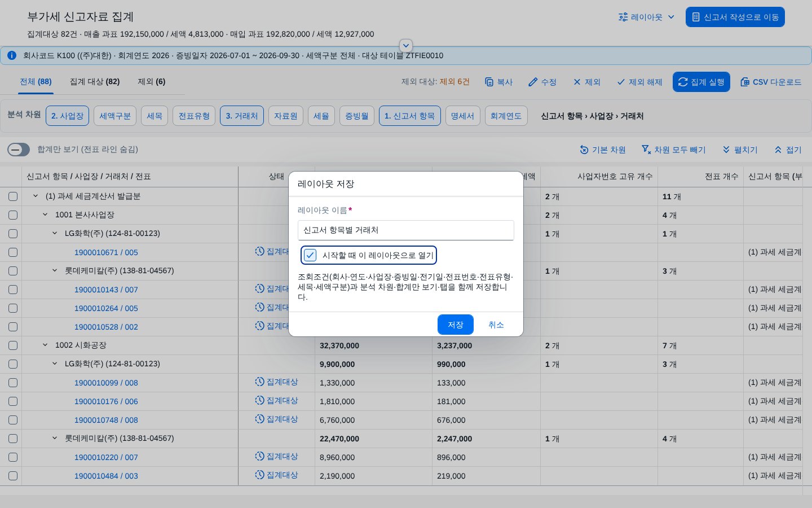Screen dimensions: 812x508
Task: Open document link 1900010220 / 007
Action: [106, 457]
